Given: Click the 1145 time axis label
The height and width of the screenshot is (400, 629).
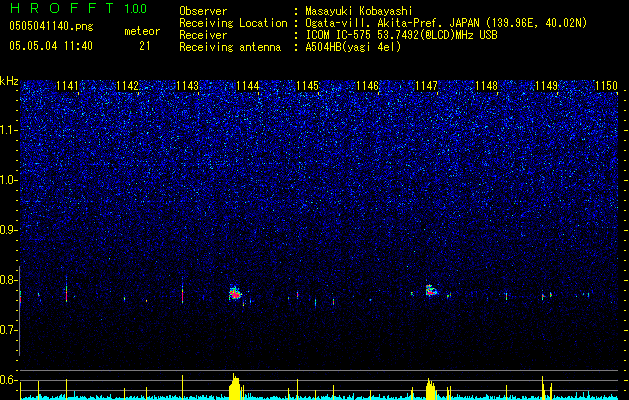Looking at the screenshot, I should coord(307,86).
